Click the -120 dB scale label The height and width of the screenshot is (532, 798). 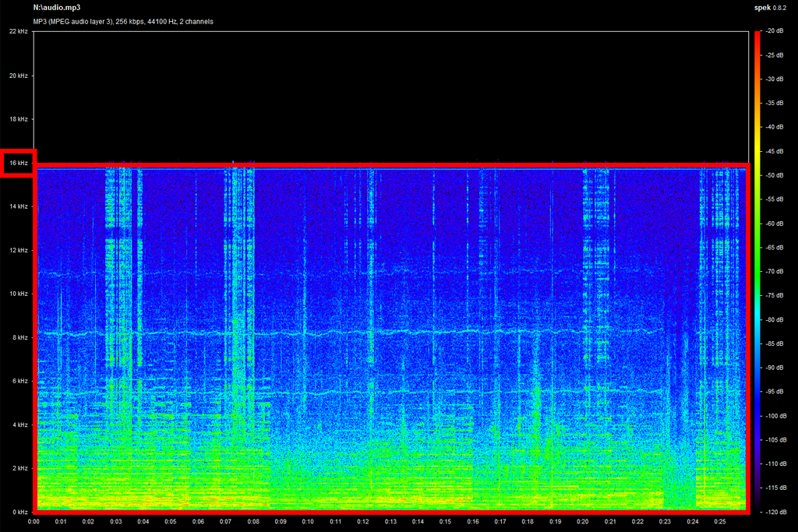click(x=775, y=512)
